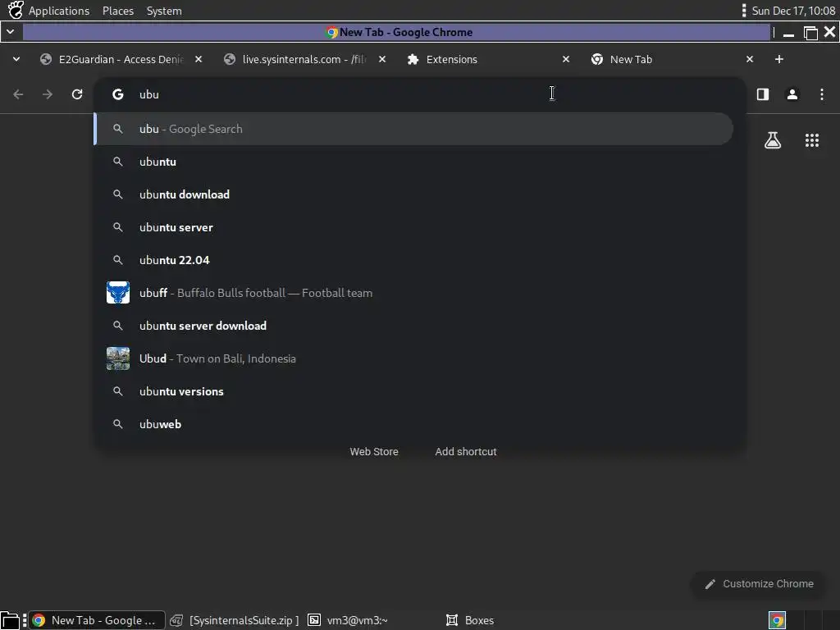Viewport: 840px width, 630px height.
Task: Open the window menu chevron in the title bar
Action: [10, 32]
